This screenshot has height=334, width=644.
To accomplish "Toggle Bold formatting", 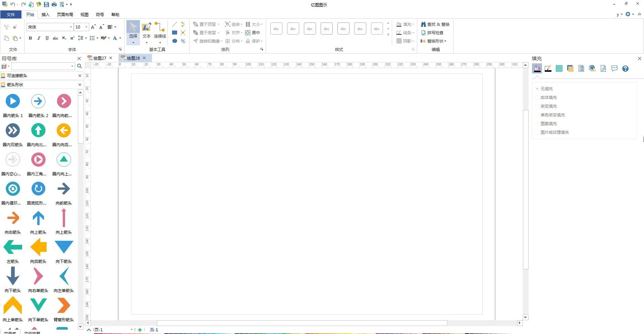I will point(30,38).
